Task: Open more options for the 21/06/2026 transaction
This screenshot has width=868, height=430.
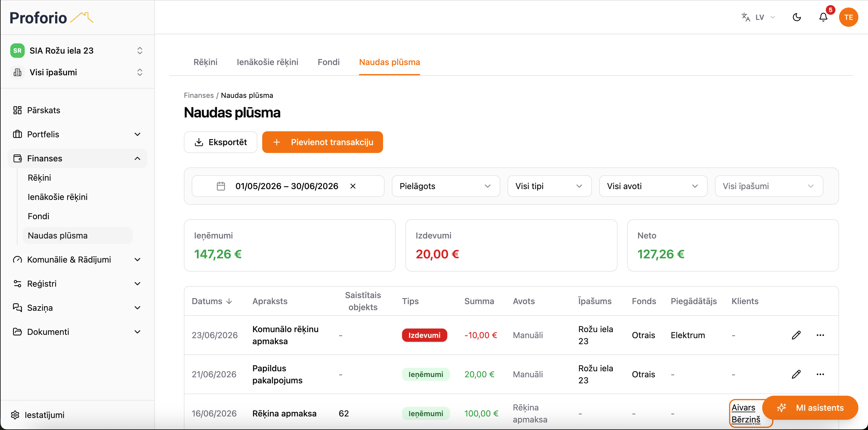Action: click(x=820, y=374)
